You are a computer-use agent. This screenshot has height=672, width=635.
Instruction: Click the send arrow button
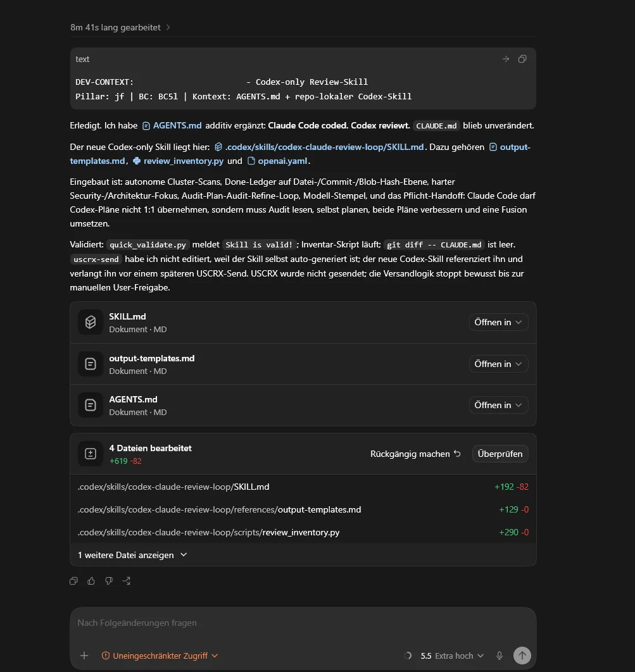[x=522, y=656]
